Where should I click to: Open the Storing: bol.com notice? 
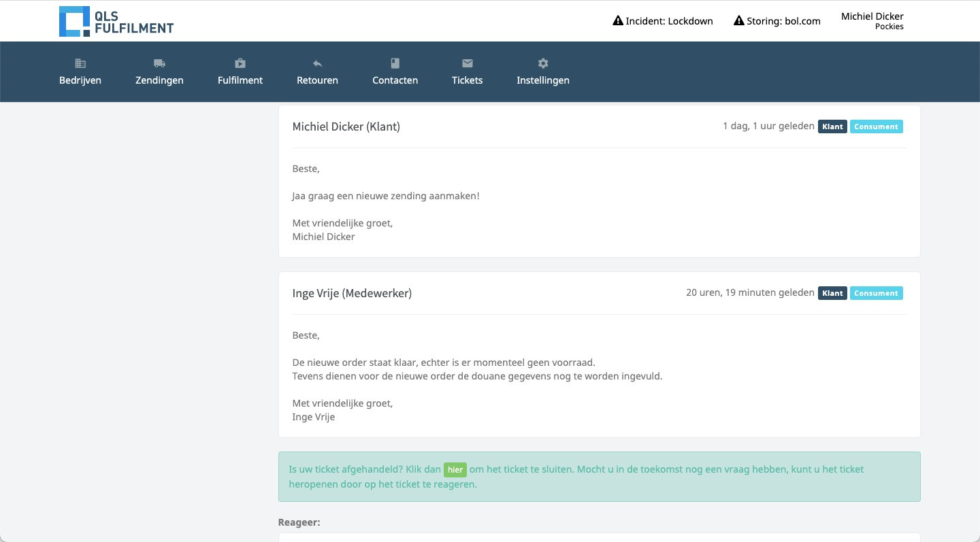tap(783, 21)
